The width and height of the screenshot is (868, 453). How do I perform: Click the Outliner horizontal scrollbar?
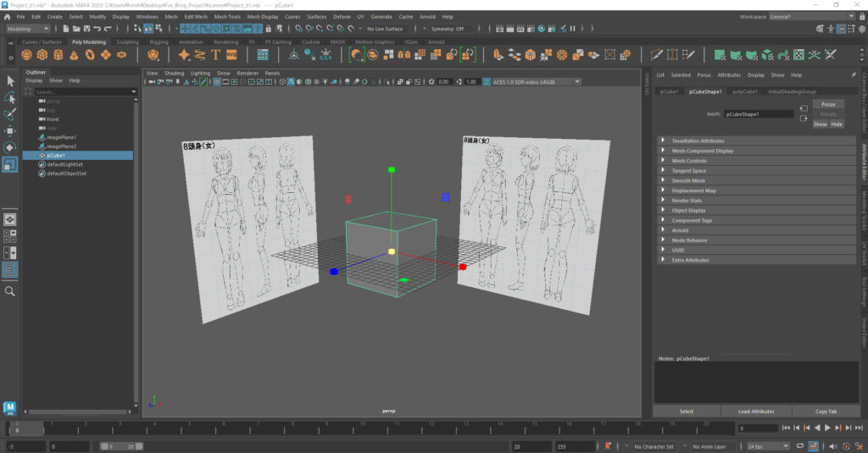click(78, 412)
